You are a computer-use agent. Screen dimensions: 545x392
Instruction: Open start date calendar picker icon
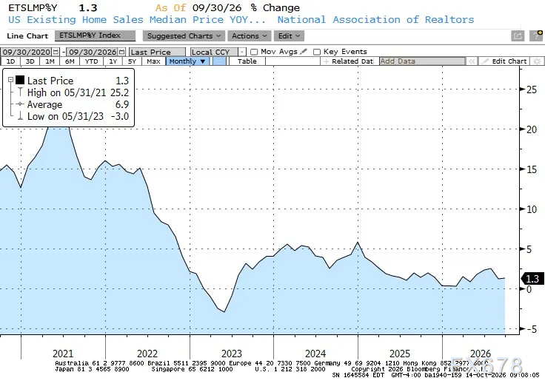click(56, 52)
